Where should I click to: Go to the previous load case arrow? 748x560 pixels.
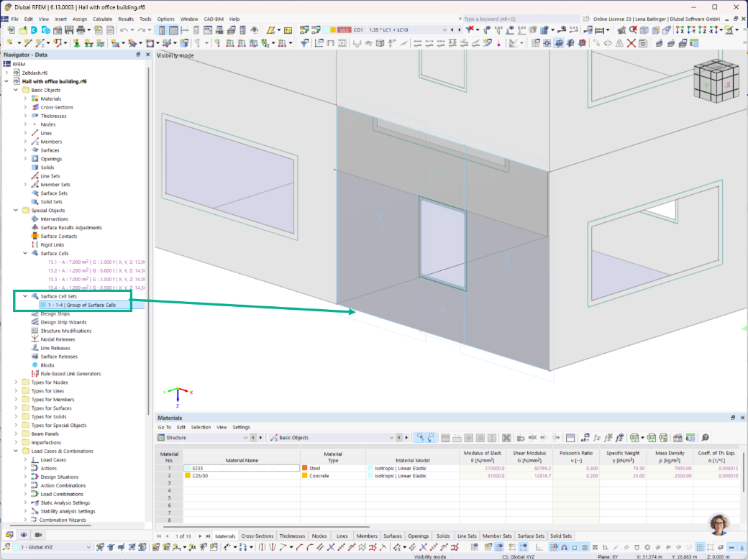[x=452, y=30]
